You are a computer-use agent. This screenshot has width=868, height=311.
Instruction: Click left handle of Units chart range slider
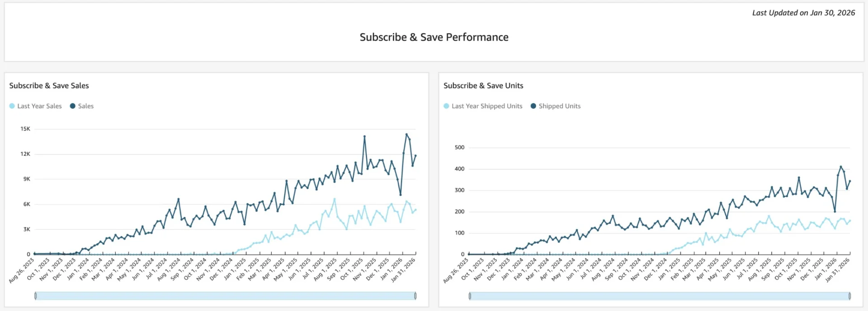470,296
